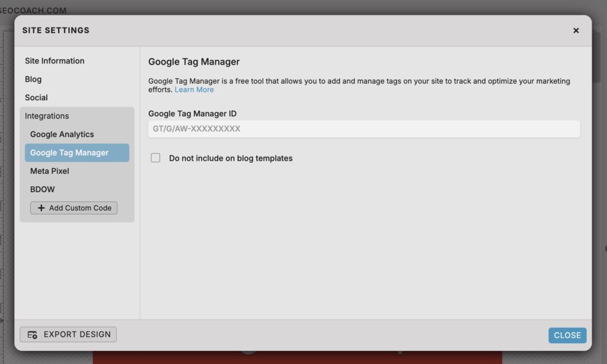
Task: Open Google Analytics integration
Action: (62, 135)
